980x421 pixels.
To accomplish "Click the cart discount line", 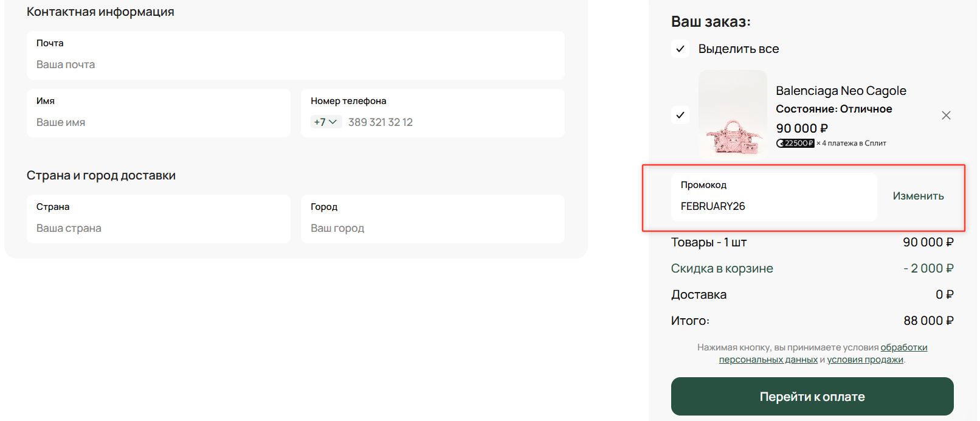I will coord(722,268).
